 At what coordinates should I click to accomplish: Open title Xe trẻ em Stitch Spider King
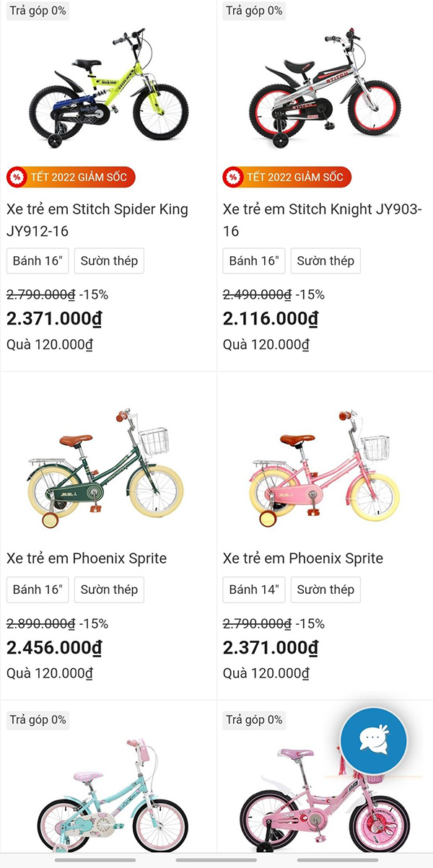click(x=97, y=220)
